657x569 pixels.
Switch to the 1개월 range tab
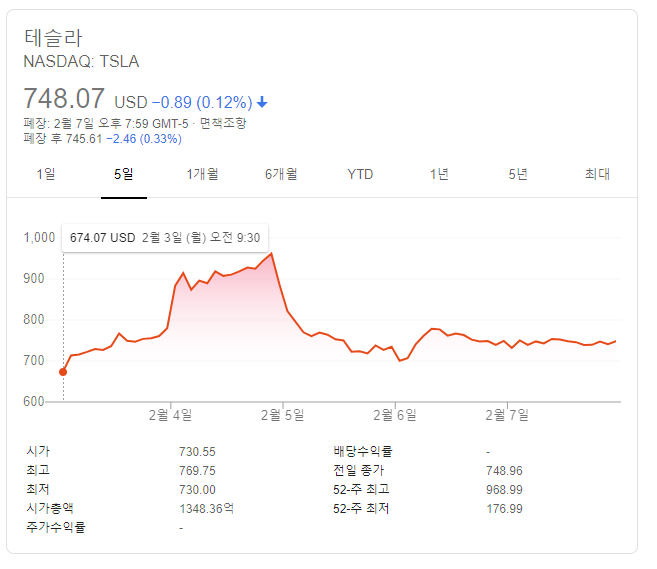tap(202, 174)
